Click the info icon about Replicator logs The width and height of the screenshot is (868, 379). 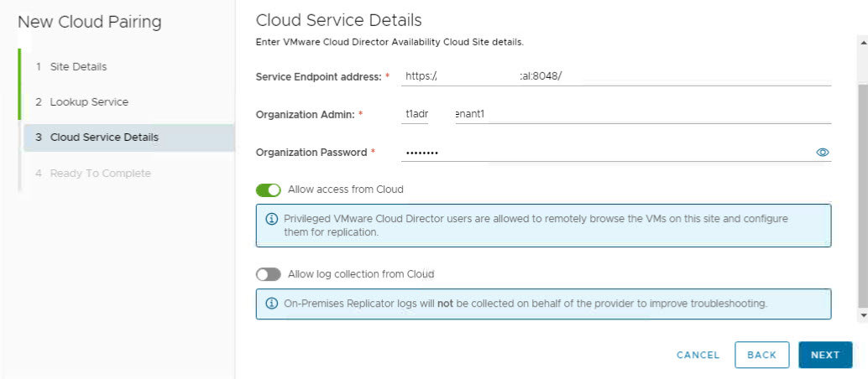(272, 304)
